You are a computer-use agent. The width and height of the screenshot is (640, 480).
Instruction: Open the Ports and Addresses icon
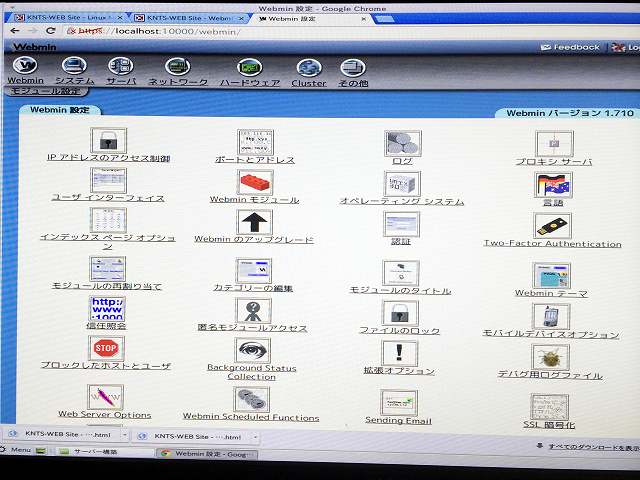(x=255, y=142)
